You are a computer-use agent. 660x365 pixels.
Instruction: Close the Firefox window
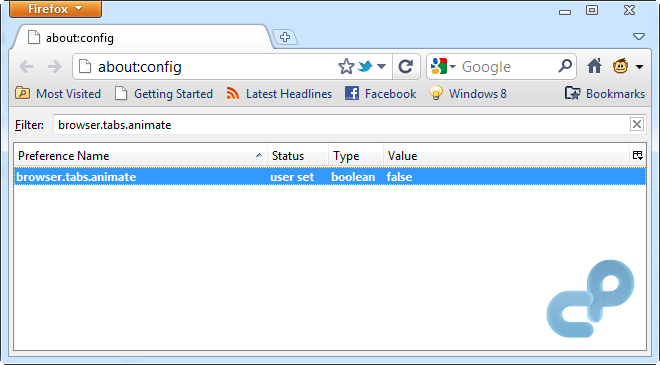coord(629,10)
